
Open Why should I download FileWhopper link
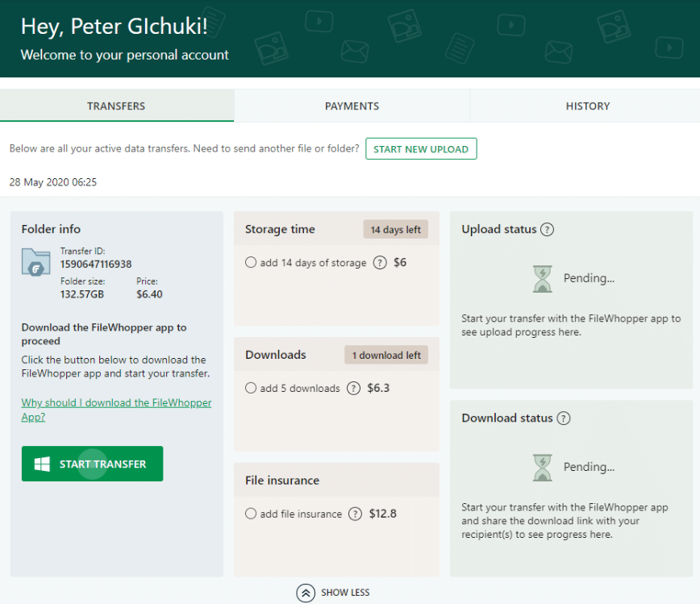pyautogui.click(x=116, y=410)
